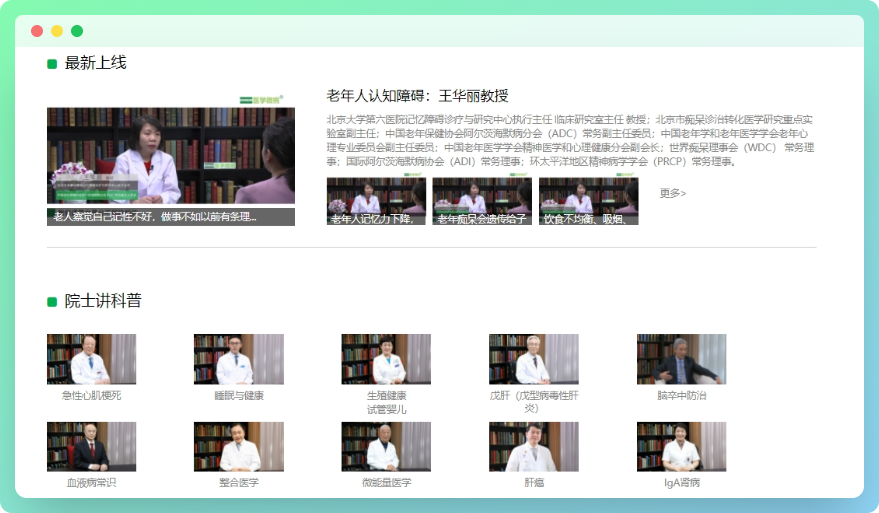This screenshot has height=513, width=879.
Task: Open the 睡眠与健康 video thumbnail
Action: (239, 359)
